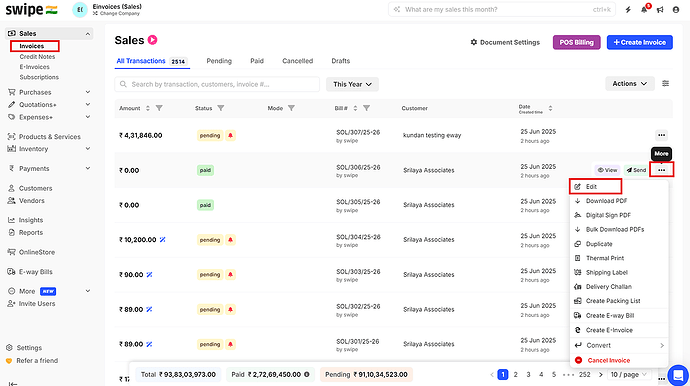Sort the Date column

coord(550,108)
